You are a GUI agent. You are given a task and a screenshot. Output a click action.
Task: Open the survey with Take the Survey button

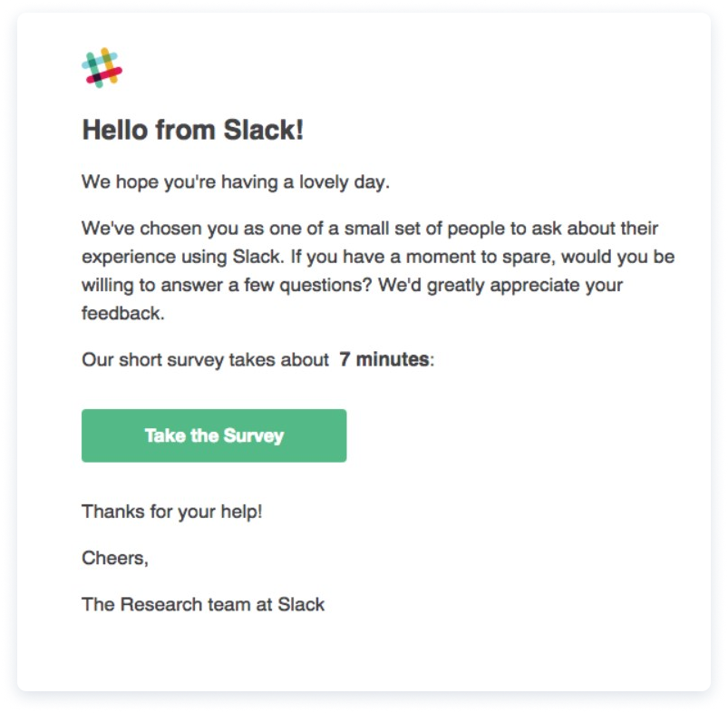coord(214,435)
